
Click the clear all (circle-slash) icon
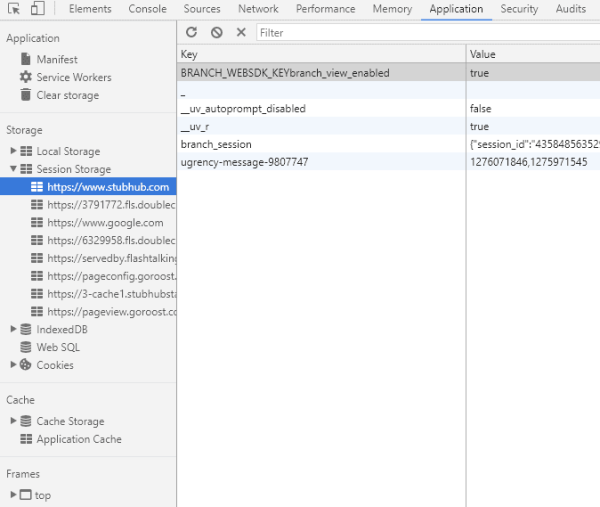[217, 32]
